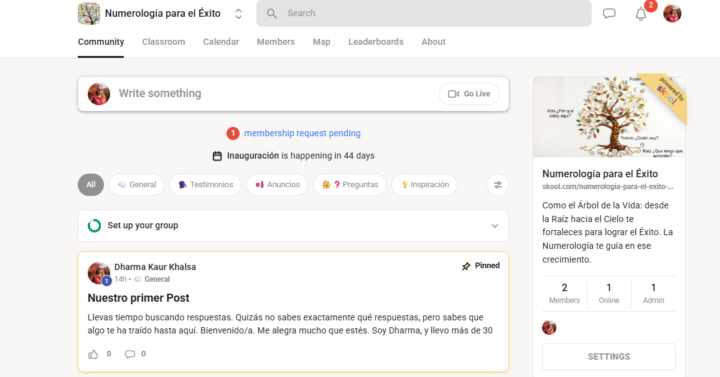
Task: Open the About tab
Action: (x=433, y=42)
